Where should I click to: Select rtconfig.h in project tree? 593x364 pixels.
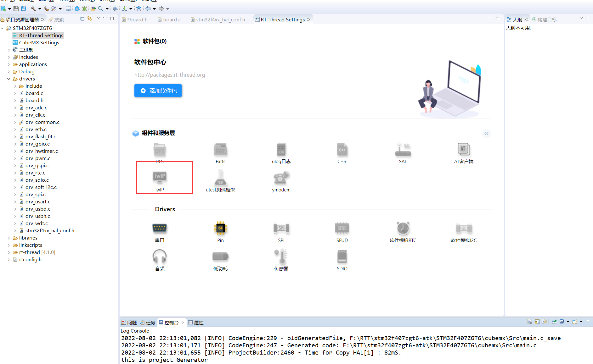click(x=30, y=260)
